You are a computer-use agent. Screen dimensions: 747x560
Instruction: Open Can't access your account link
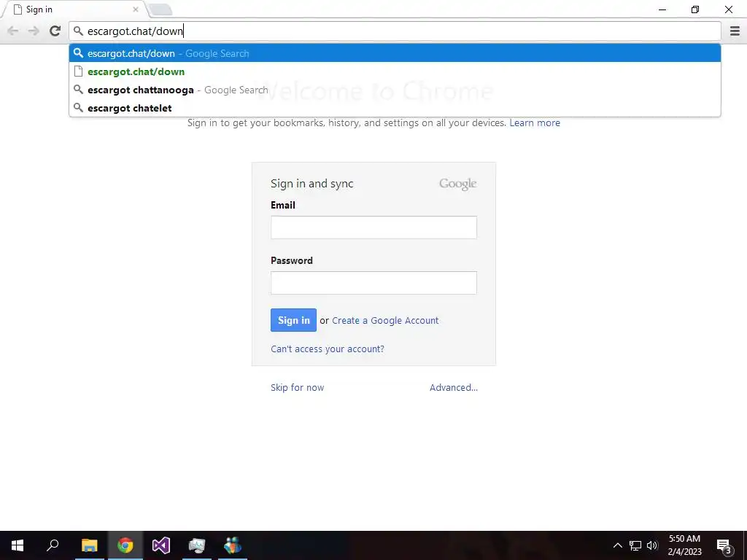328,349
